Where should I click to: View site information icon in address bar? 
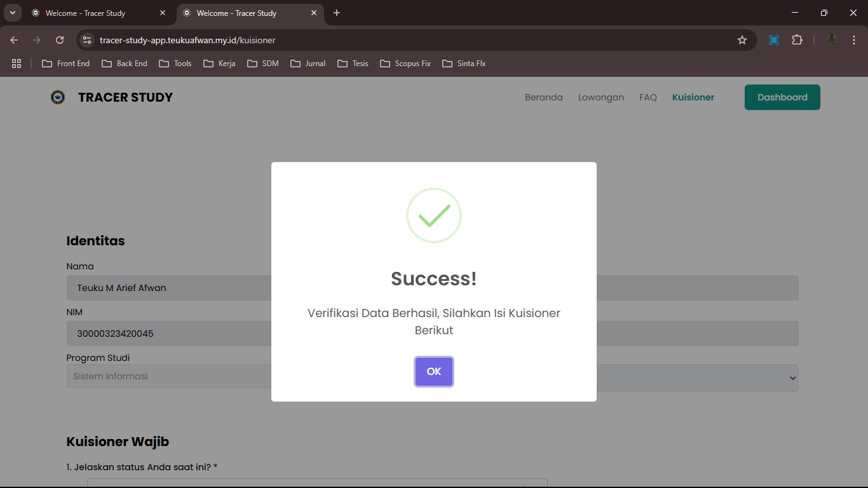coord(88,40)
